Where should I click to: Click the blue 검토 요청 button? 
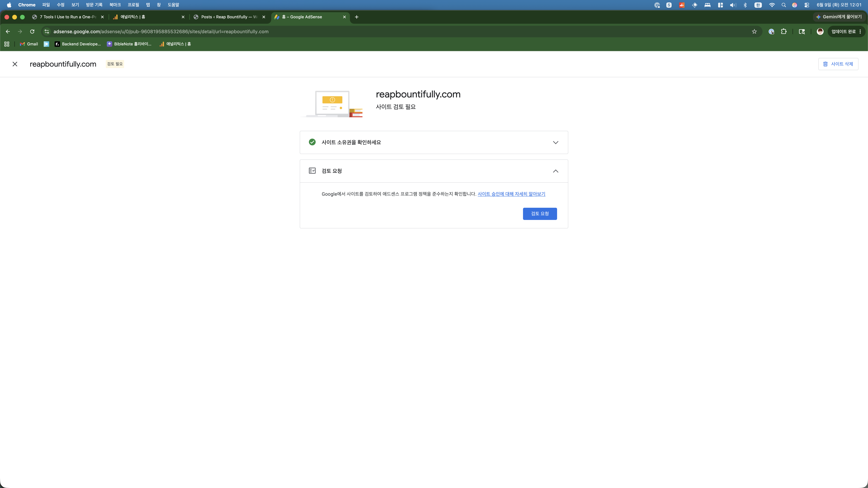[x=540, y=213]
